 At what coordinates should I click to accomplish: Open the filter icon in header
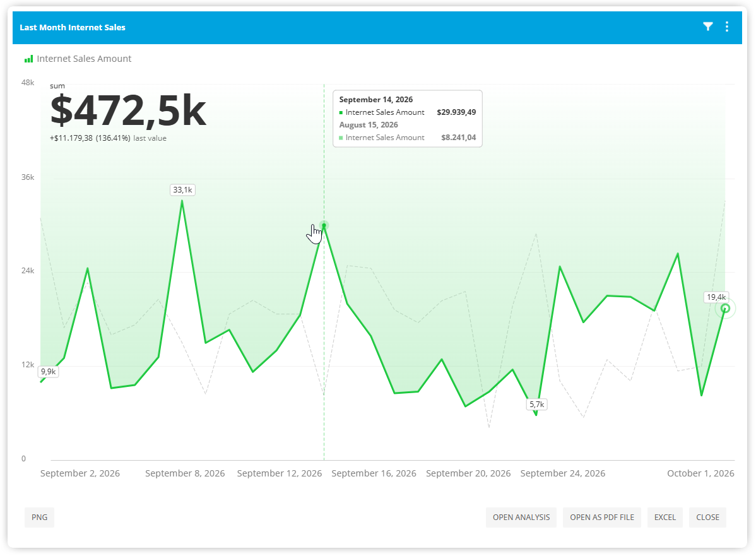[x=708, y=27]
